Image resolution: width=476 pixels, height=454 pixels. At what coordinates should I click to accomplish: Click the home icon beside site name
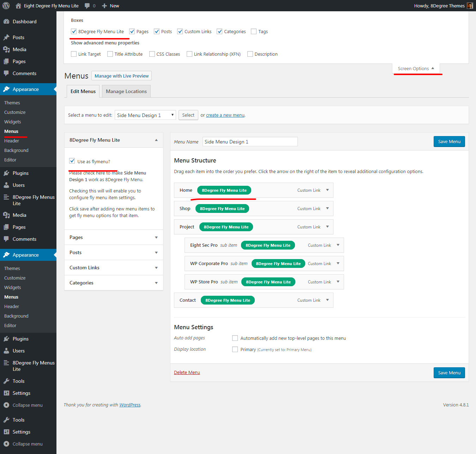[18, 6]
